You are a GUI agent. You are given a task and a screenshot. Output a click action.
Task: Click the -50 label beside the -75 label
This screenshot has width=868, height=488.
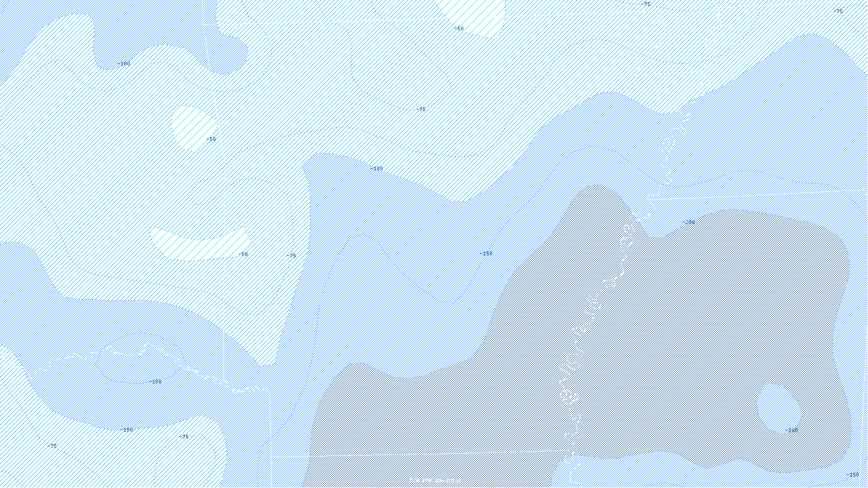click(x=243, y=254)
